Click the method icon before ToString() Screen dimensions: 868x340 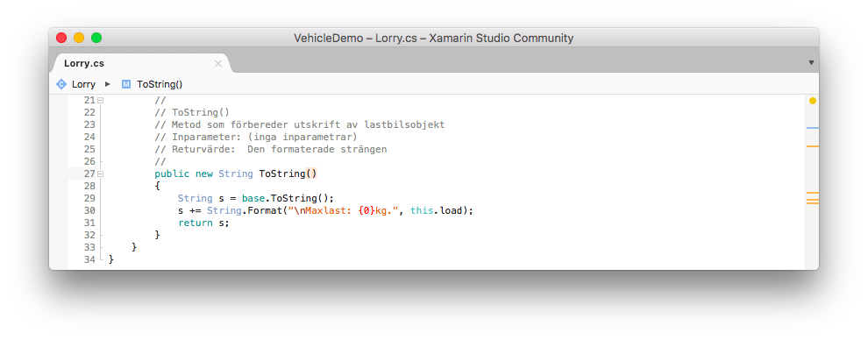point(126,84)
